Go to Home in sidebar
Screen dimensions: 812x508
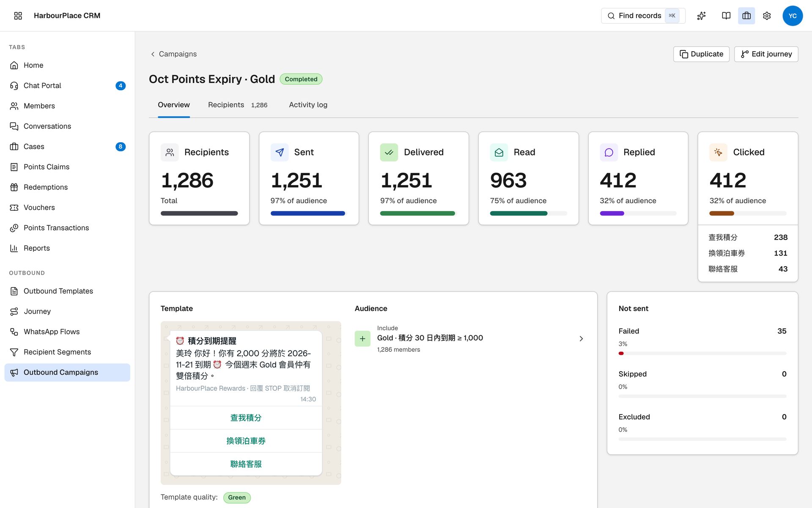coord(67,65)
